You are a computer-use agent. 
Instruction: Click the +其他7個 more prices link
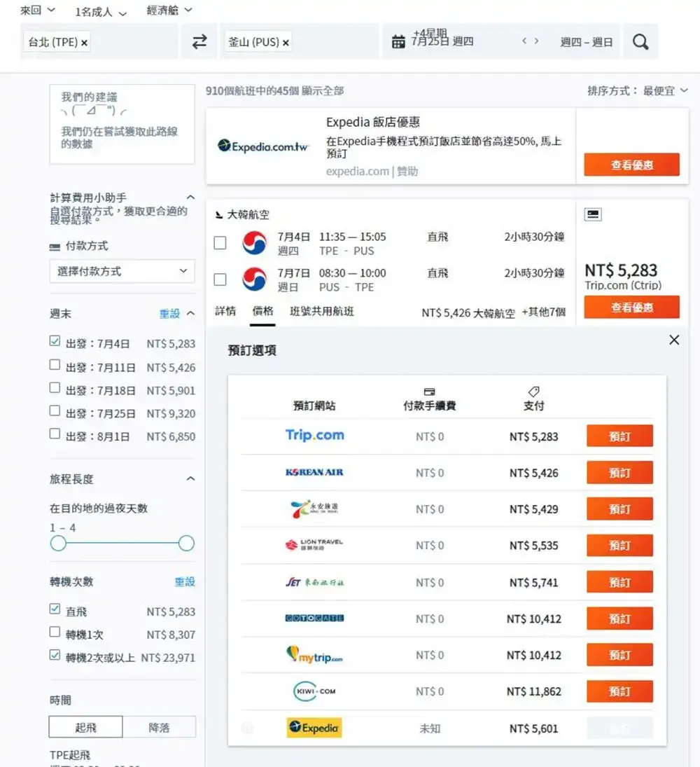[544, 312]
